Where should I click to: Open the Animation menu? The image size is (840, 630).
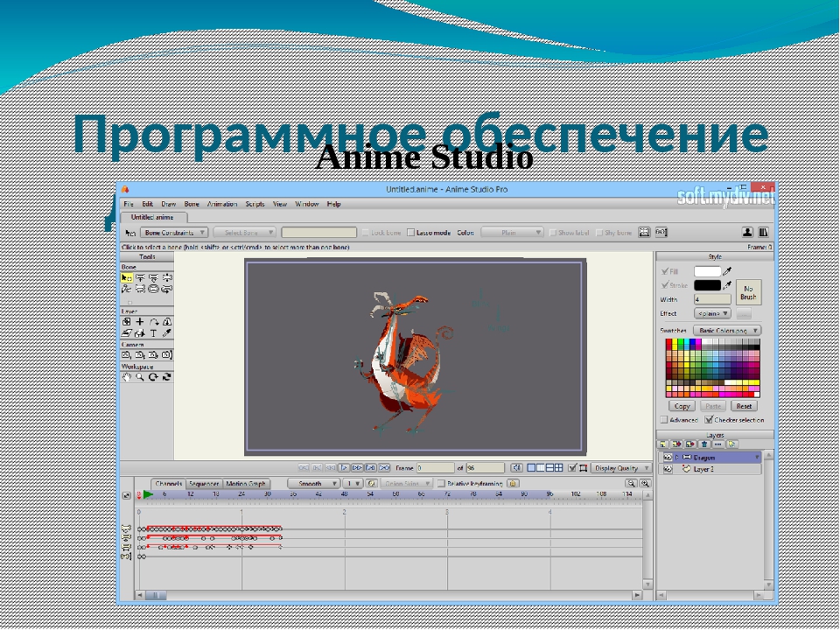coord(222,204)
